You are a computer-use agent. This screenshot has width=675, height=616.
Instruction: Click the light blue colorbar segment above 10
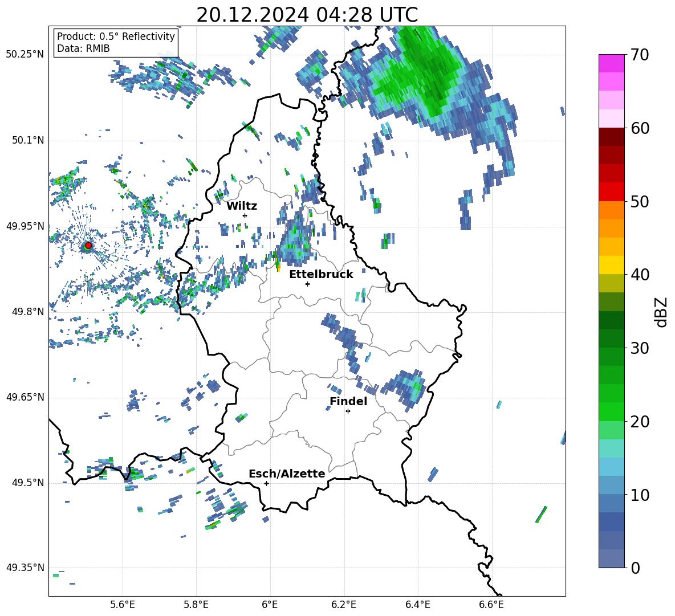tap(612, 485)
